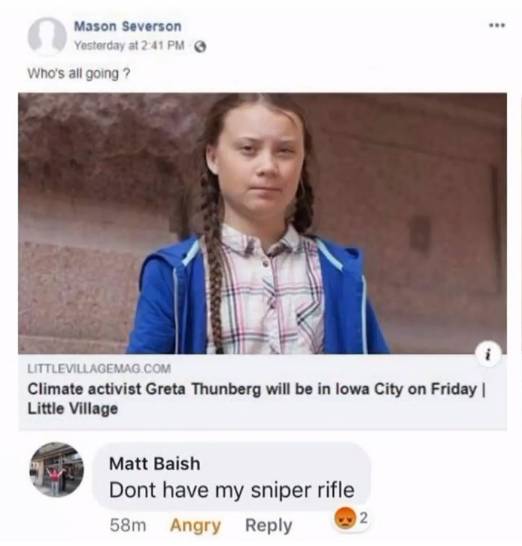The width and height of the screenshot is (522, 546).
Task: Open the Iowa City article headline link
Action: pyautogui.click(x=256, y=398)
